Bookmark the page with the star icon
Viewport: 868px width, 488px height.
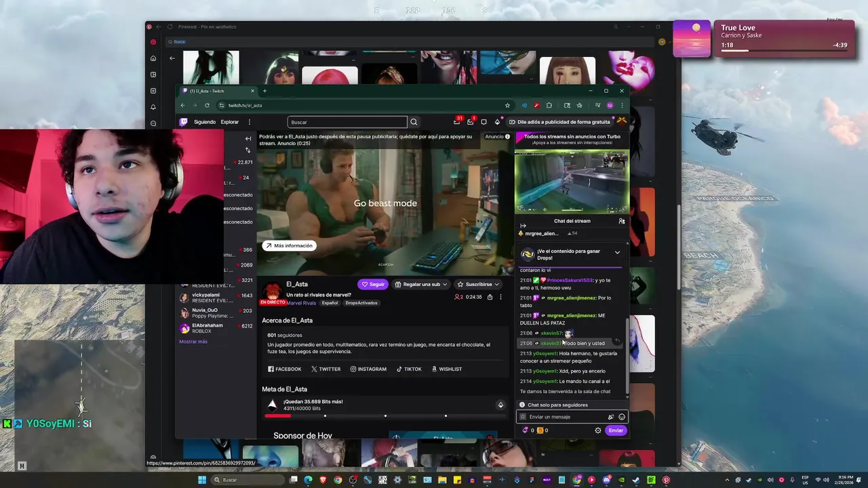pyautogui.click(x=507, y=105)
